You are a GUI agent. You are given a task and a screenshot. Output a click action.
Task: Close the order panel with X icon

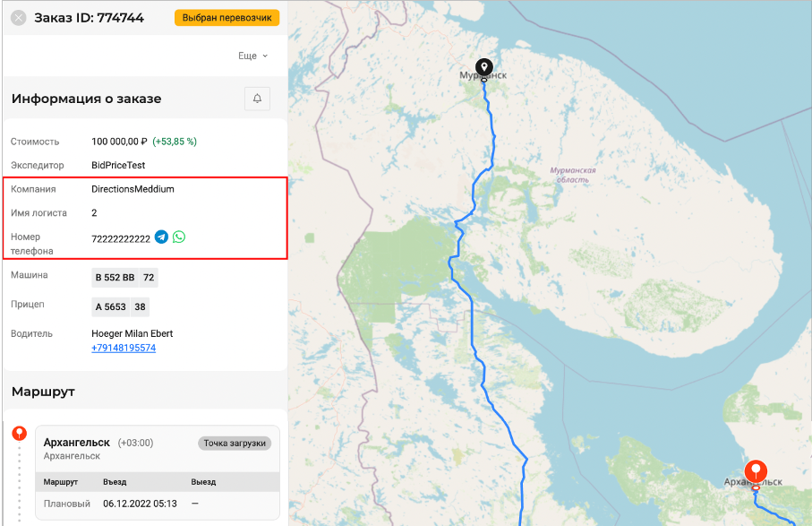pos(19,18)
